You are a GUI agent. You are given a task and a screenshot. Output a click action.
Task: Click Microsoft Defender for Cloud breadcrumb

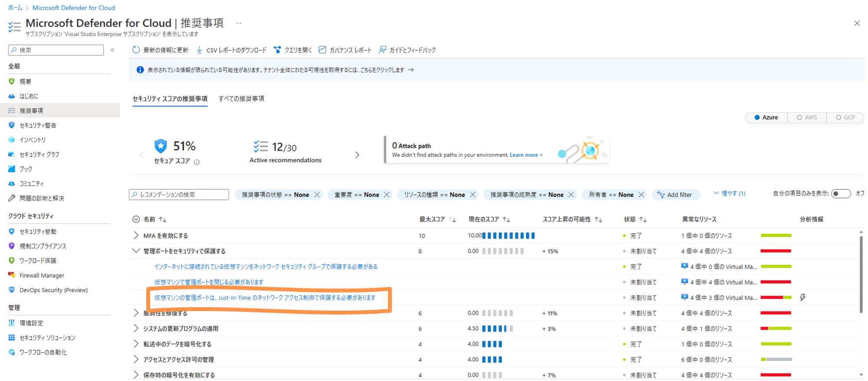click(74, 8)
